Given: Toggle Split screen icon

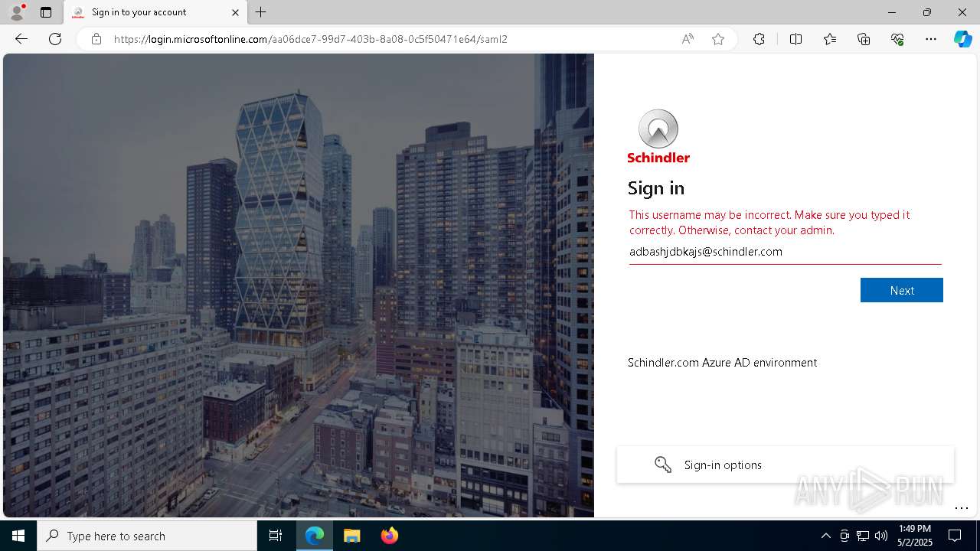Looking at the screenshot, I should click(x=795, y=39).
